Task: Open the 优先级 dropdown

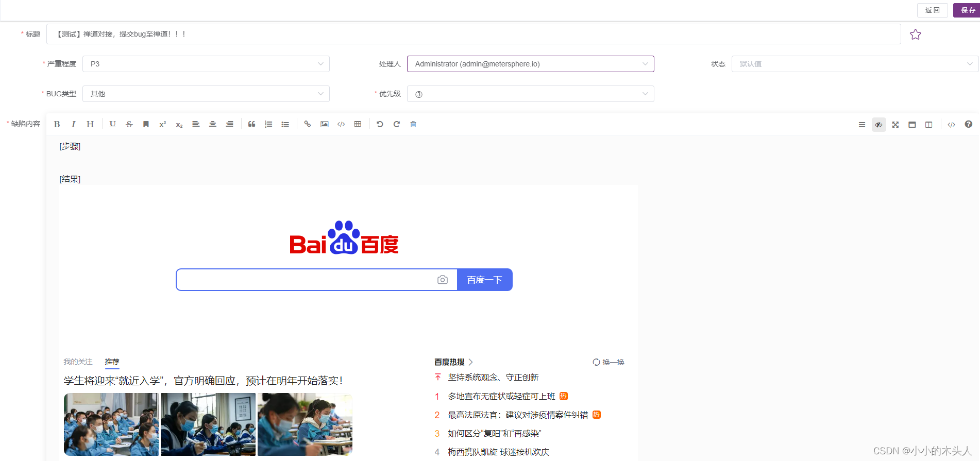Action: 531,94
